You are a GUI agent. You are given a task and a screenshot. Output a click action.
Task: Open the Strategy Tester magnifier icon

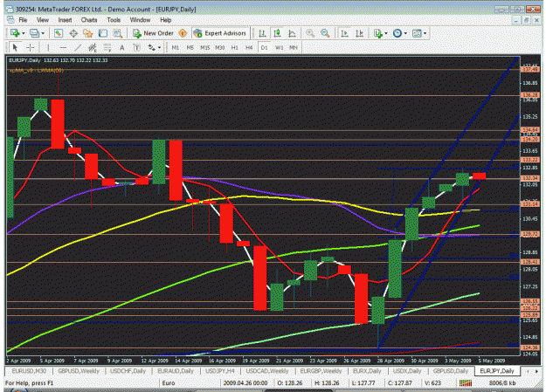(x=118, y=33)
